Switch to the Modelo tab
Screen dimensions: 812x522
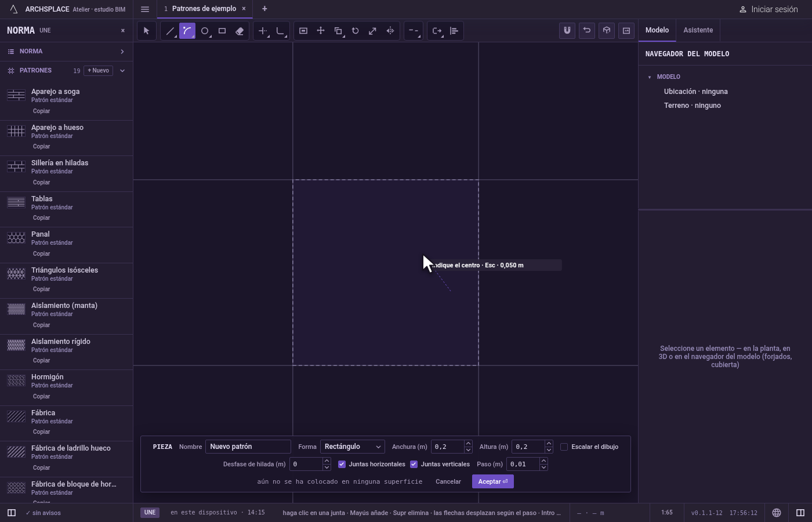[x=657, y=30]
